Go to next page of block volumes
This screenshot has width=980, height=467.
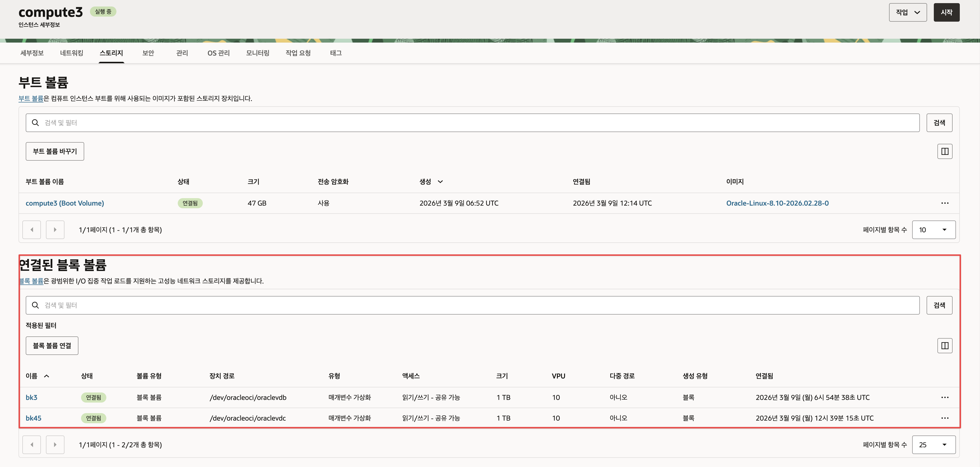pos(55,445)
